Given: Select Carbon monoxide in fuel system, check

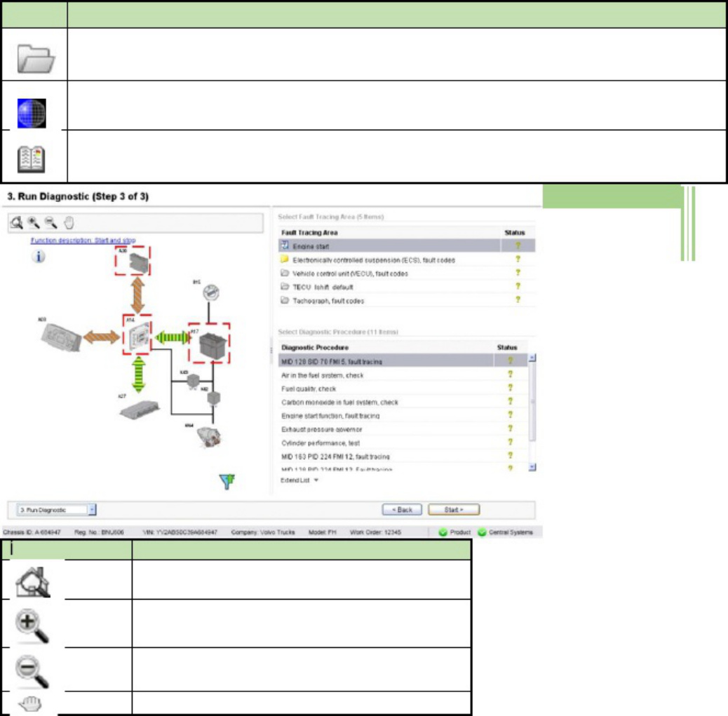Looking at the screenshot, I should pos(403,402).
